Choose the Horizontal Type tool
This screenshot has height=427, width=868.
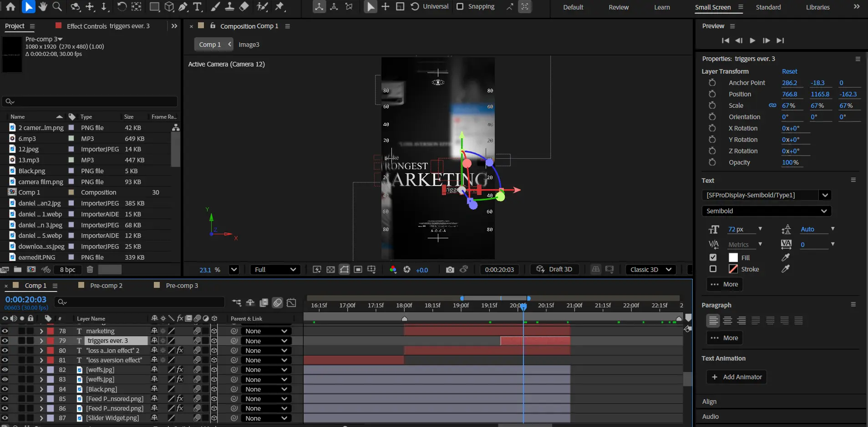point(198,7)
